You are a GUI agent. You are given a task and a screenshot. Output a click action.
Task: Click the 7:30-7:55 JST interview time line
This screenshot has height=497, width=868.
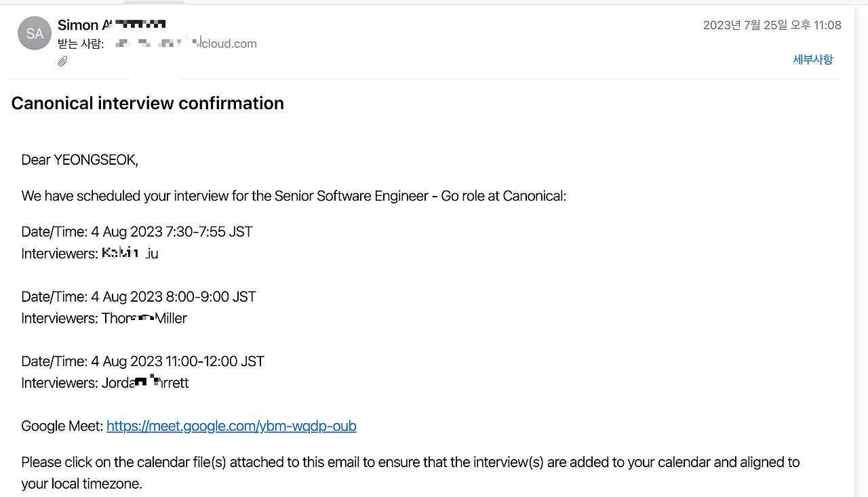[137, 232]
